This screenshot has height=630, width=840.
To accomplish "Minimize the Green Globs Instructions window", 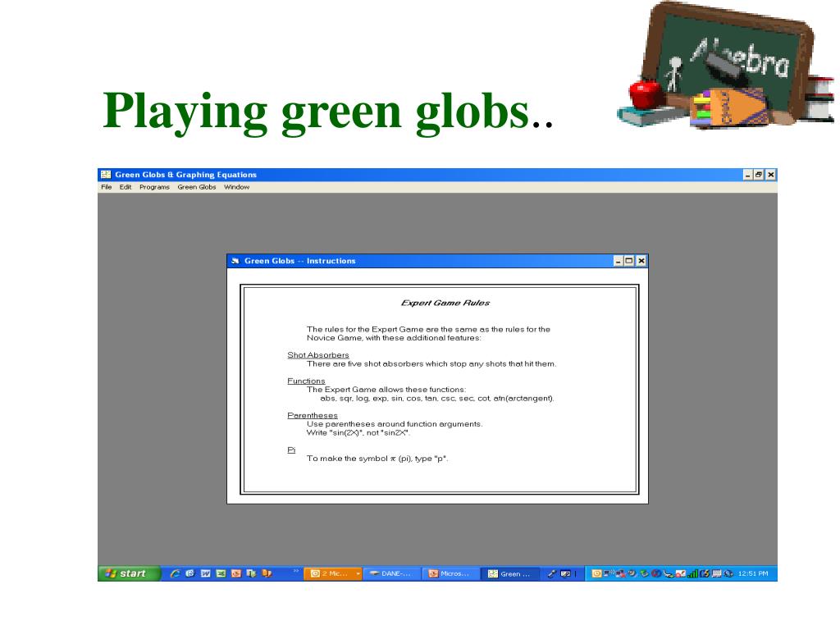I will (618, 261).
